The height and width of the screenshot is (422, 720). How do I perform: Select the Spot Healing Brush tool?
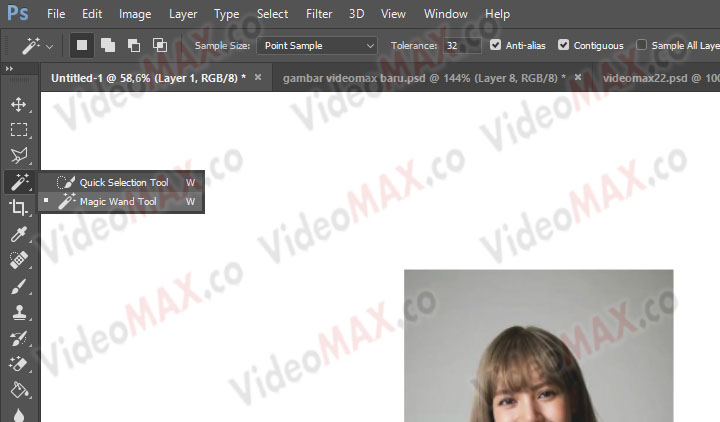click(18, 259)
